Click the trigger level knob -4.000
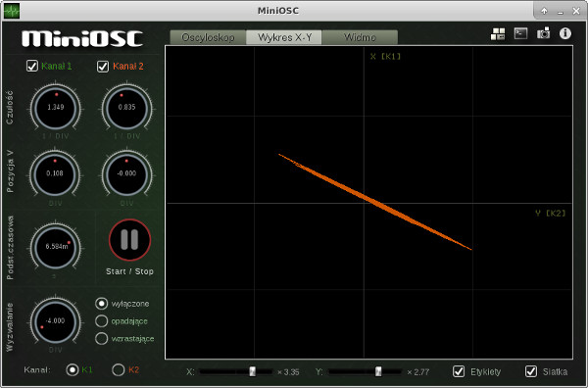This screenshot has height=388, width=588. 56,321
